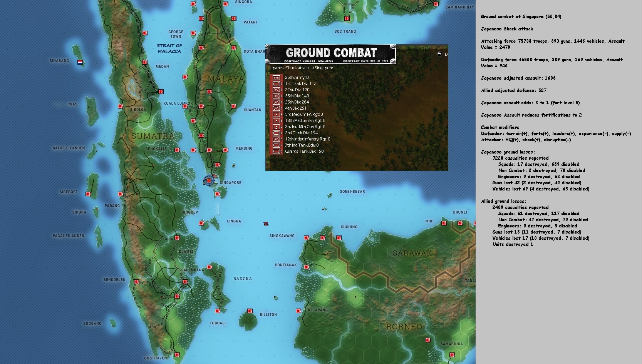Click the 'SUMATRA' region label
642x364 pixels.
pyautogui.click(x=153, y=136)
